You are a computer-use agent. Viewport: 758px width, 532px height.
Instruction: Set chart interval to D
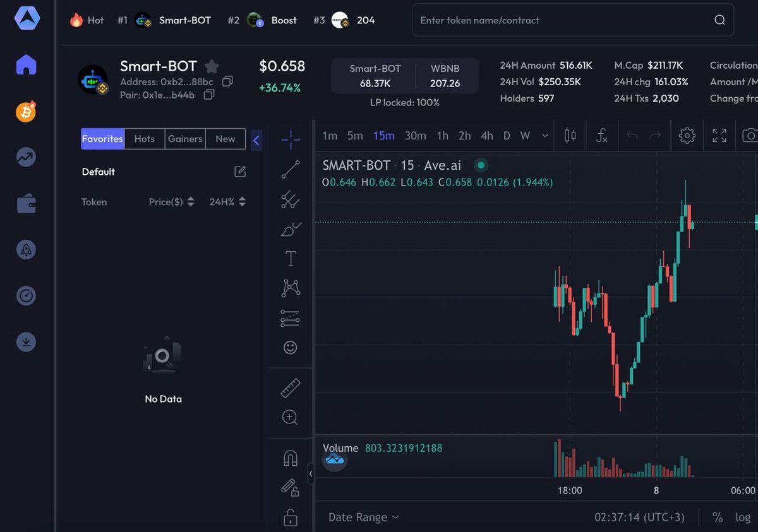[507, 136]
